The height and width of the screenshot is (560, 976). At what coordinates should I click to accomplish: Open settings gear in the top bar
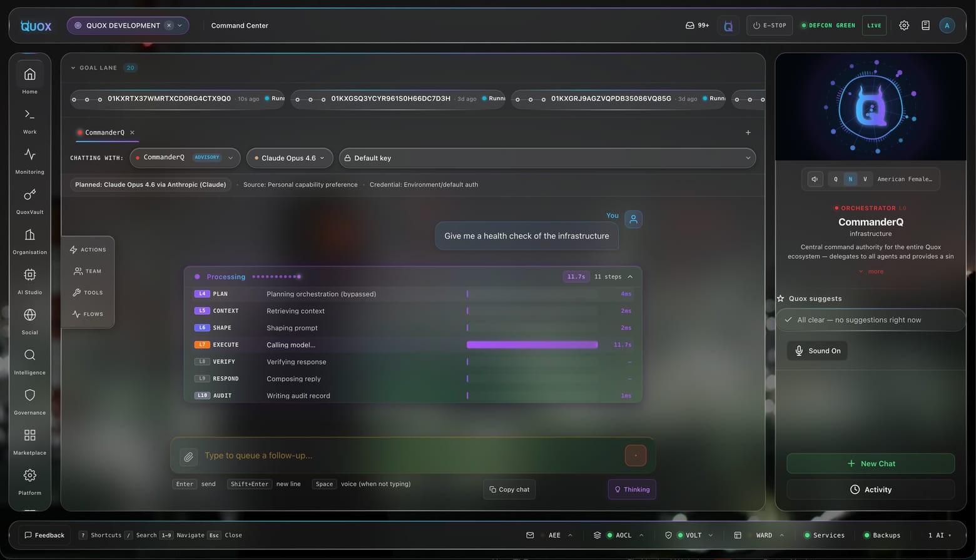click(x=904, y=26)
